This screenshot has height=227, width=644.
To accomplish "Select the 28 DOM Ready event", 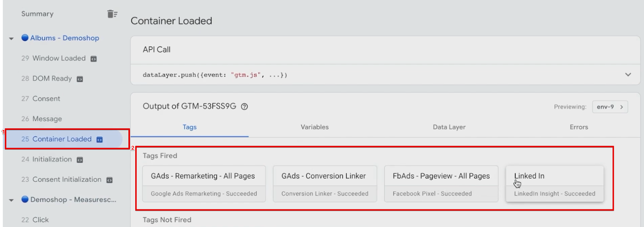I will click(x=52, y=78).
